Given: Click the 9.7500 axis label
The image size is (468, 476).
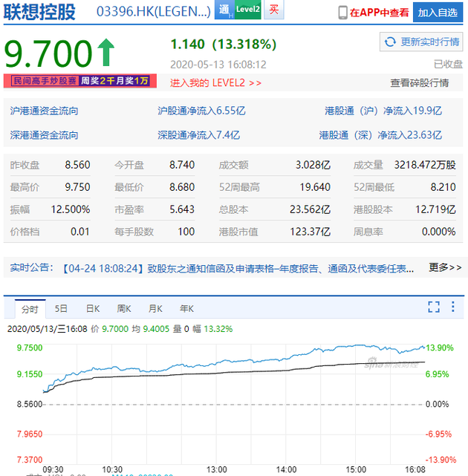Looking at the screenshot, I should pos(30,348).
